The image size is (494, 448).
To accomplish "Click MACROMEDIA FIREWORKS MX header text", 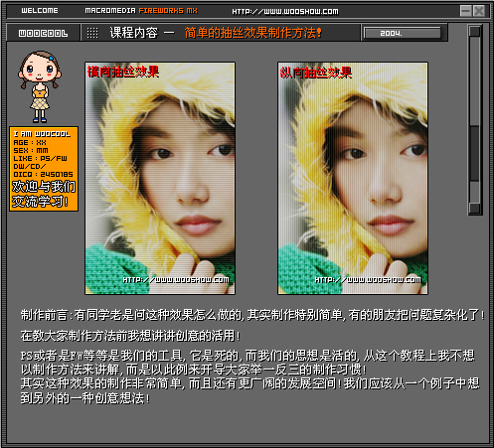I will (141, 11).
